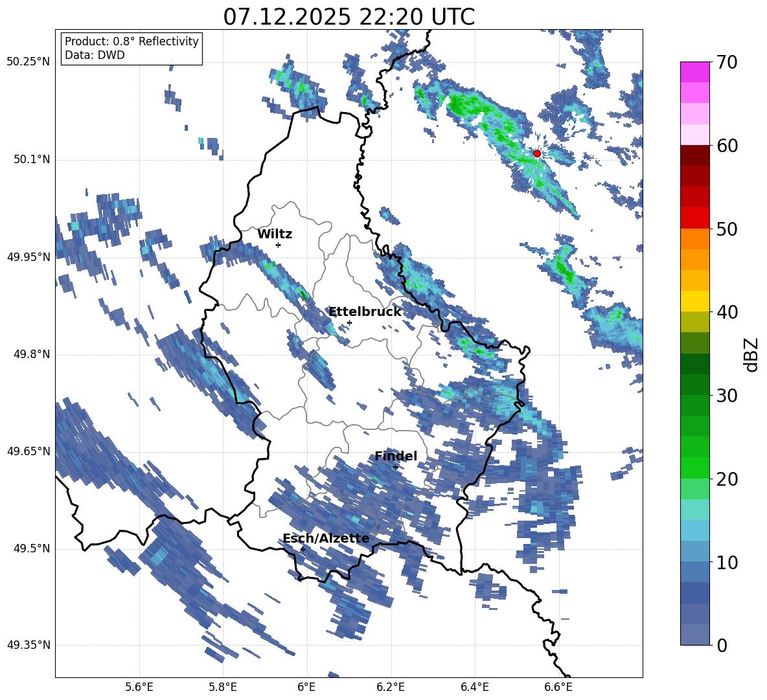
Task: Click the 6.6°E longitude label
Action: [558, 687]
